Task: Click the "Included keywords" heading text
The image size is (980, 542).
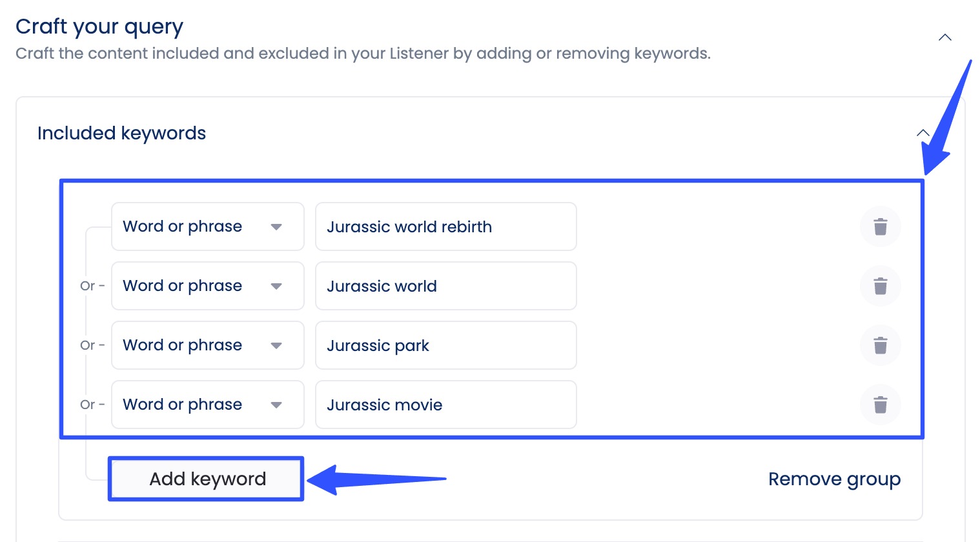Action: click(x=121, y=133)
